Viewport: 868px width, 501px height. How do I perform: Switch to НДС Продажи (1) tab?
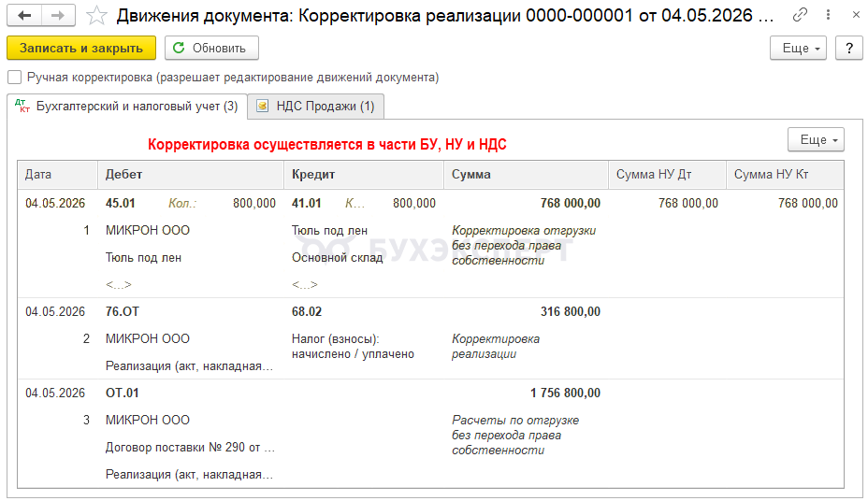pyautogui.click(x=325, y=107)
